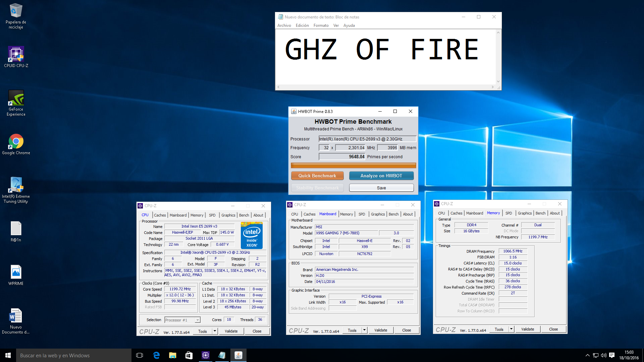The width and height of the screenshot is (644, 362).
Task: Launch Microsoft Edge from the taskbar
Action: pyautogui.click(x=156, y=355)
